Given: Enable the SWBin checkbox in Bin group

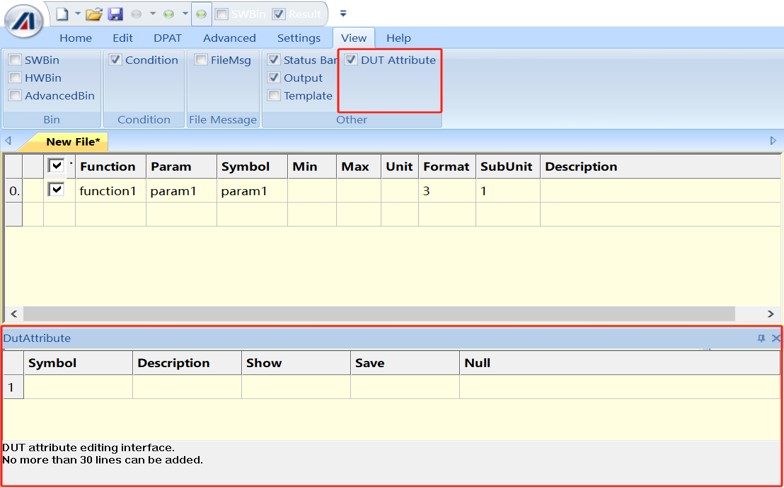Looking at the screenshot, I should tap(15, 60).
